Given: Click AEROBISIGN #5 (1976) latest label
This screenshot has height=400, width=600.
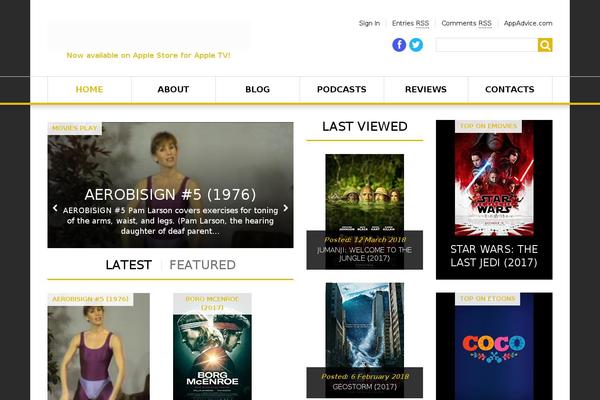Looking at the screenshot, I should pos(90,299).
